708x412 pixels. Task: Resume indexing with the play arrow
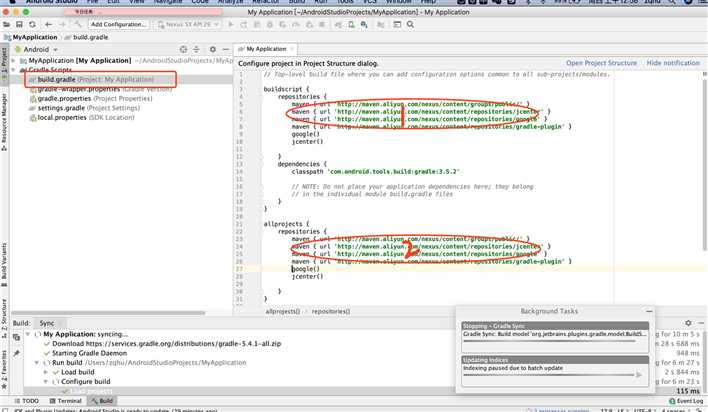[639, 375]
